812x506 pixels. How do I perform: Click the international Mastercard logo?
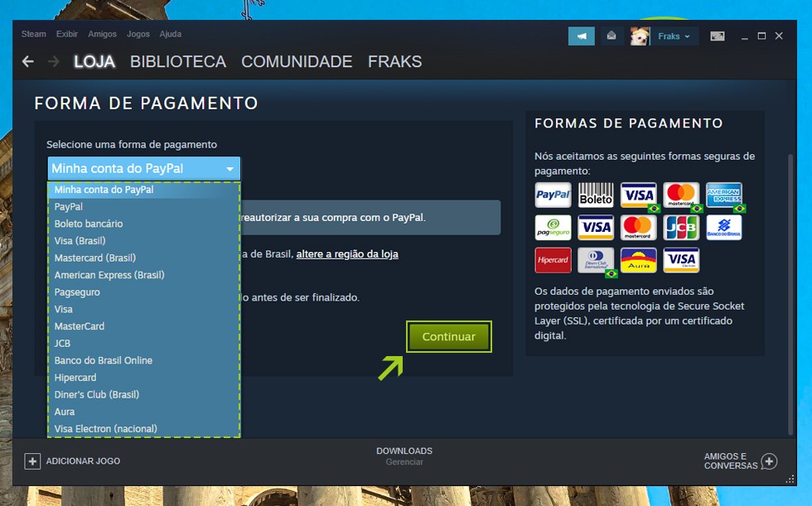pyautogui.click(x=639, y=228)
